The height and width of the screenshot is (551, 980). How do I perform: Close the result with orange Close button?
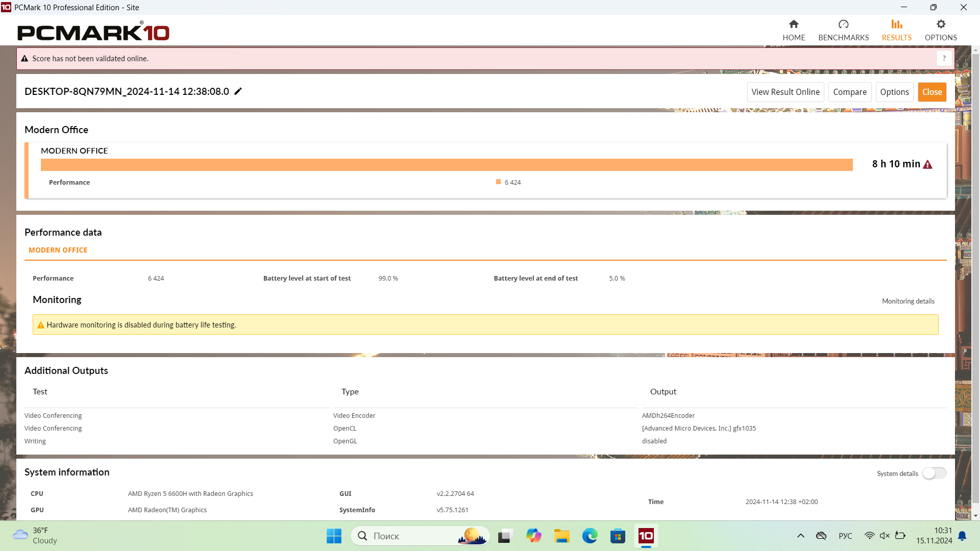(932, 92)
